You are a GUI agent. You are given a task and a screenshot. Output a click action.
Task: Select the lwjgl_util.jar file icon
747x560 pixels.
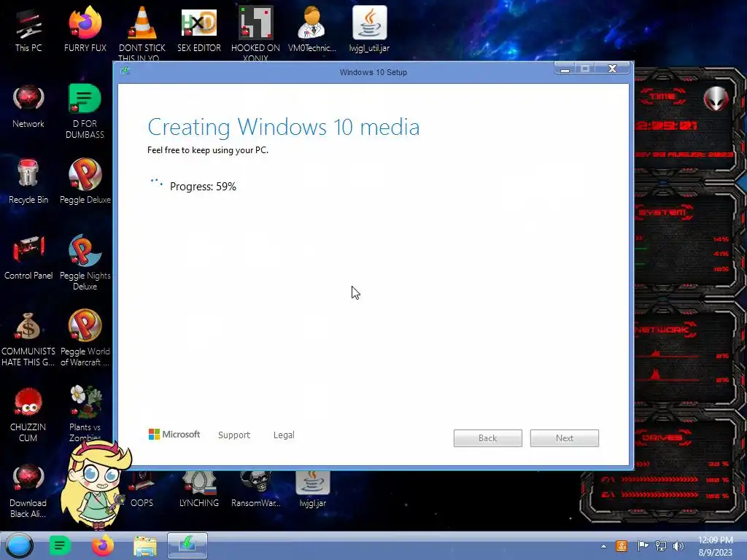pos(369,29)
